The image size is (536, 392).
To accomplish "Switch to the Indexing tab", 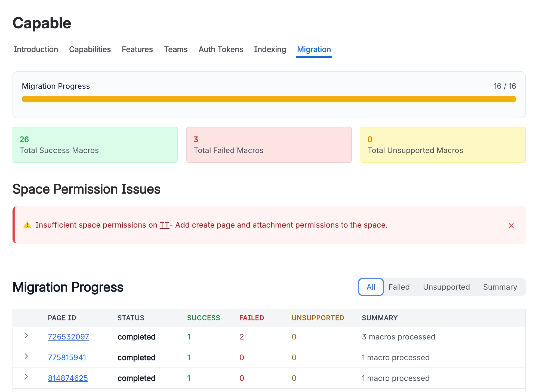I will coord(270,50).
